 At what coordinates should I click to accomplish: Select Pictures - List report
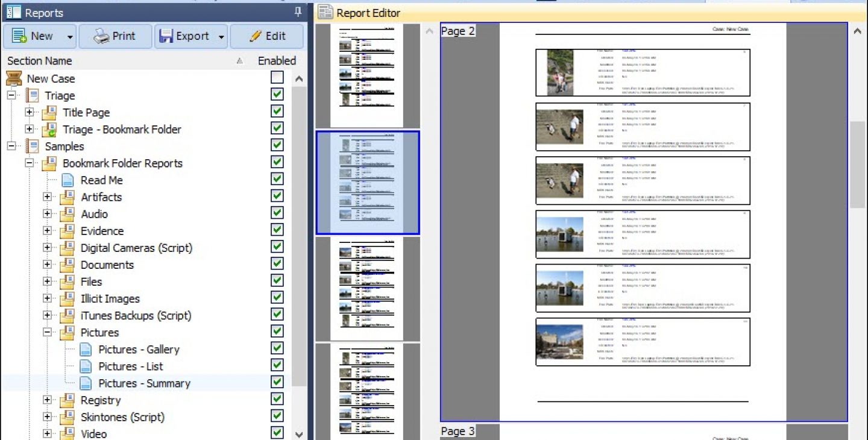(131, 366)
